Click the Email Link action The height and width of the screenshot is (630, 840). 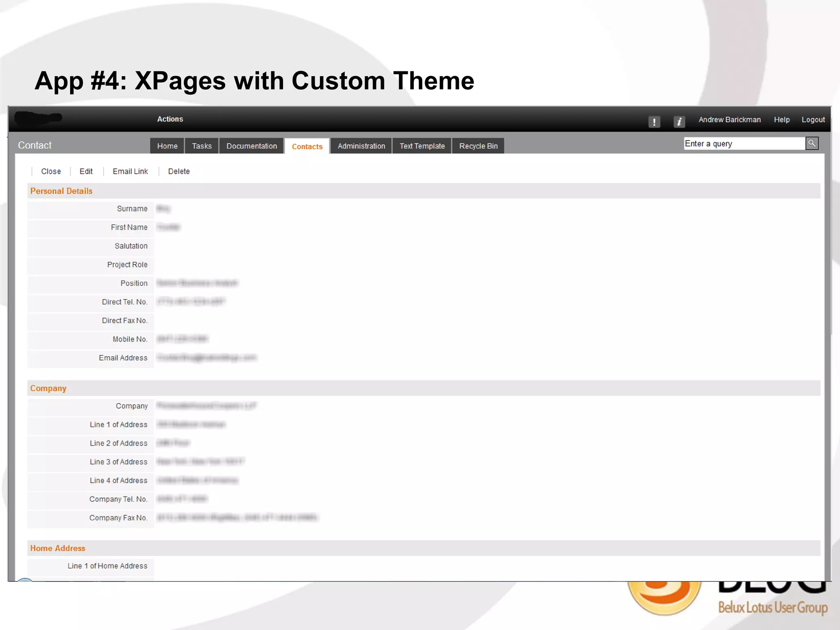pos(130,171)
